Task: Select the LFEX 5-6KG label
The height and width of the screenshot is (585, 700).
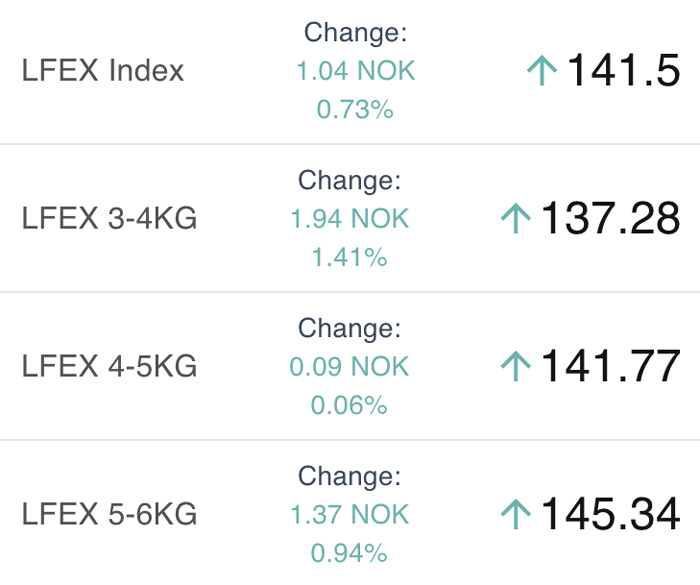Action: pyautogui.click(x=109, y=514)
